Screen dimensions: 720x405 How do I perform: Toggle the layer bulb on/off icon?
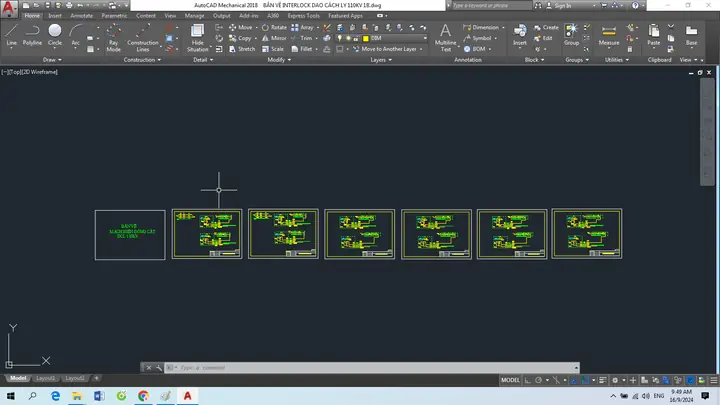point(340,39)
